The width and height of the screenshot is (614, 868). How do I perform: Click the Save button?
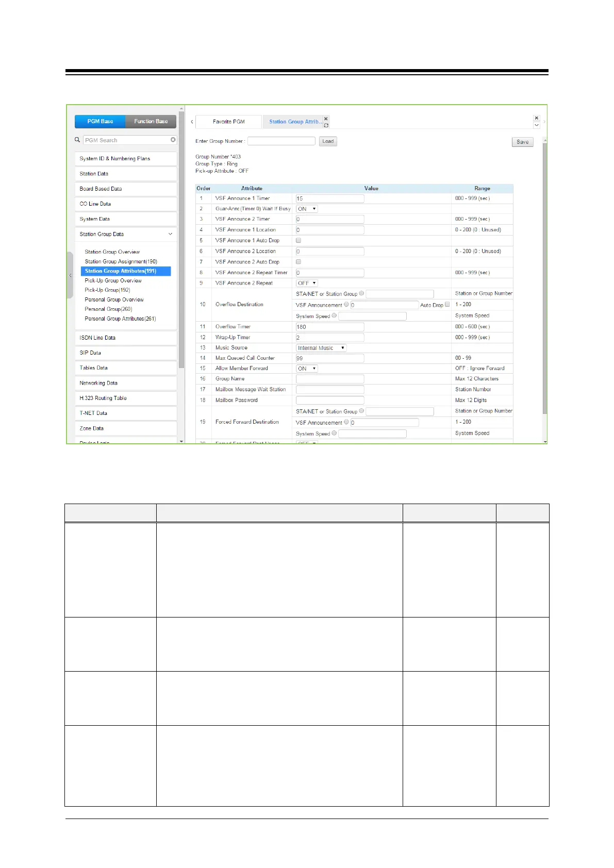coord(522,142)
